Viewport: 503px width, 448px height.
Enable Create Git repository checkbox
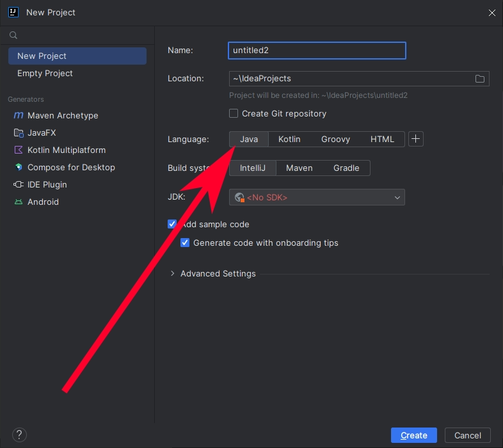(x=234, y=114)
